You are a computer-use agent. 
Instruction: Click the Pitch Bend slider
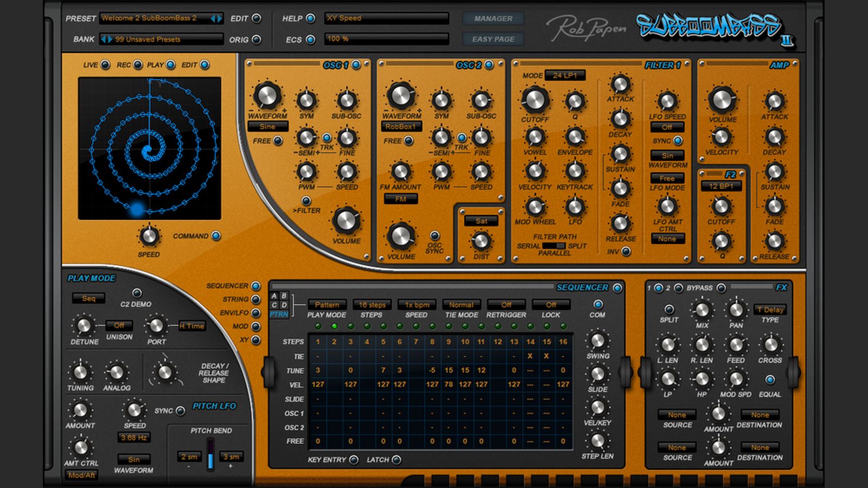(210, 455)
